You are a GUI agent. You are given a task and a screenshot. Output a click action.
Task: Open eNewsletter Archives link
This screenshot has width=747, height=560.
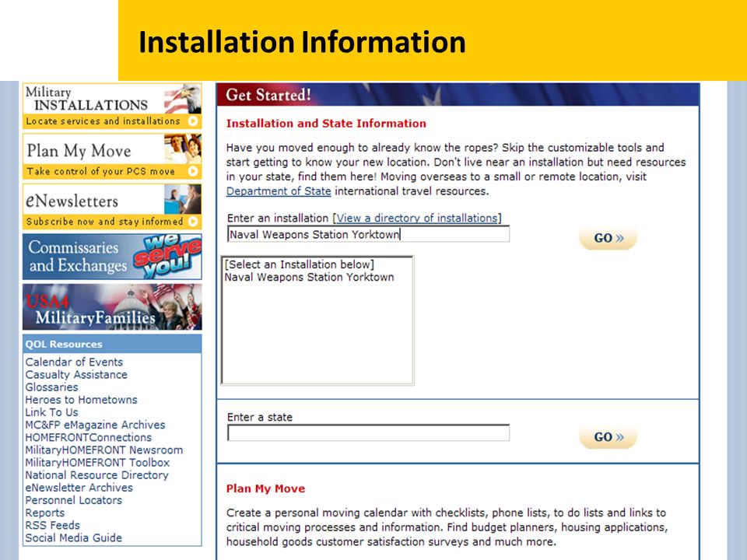pyautogui.click(x=79, y=488)
